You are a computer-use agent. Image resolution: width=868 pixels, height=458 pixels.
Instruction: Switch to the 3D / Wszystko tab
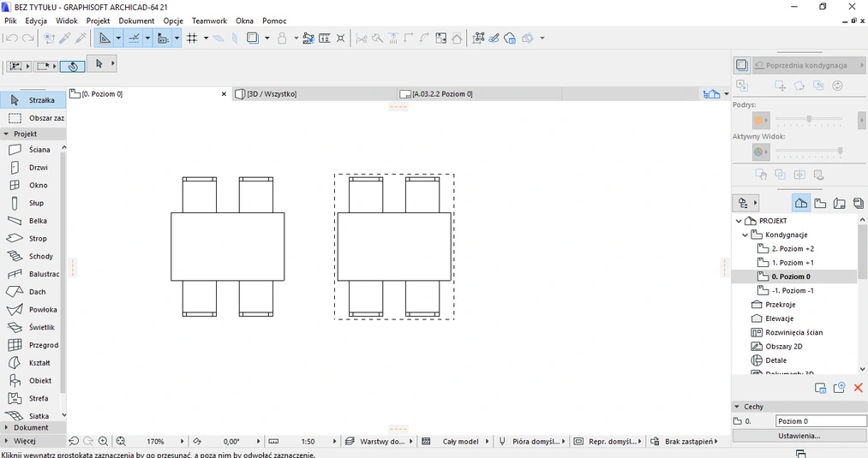(314, 94)
